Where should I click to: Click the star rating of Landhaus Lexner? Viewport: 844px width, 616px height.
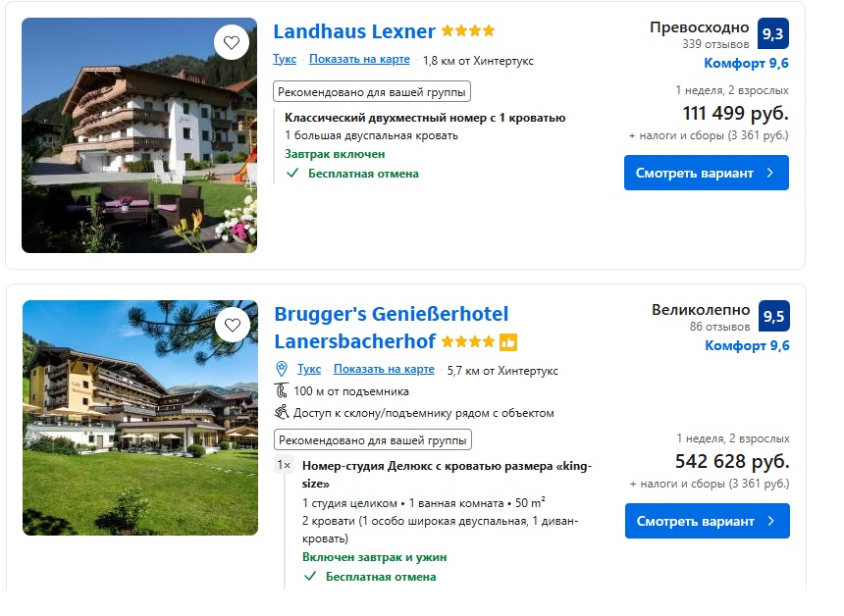[468, 31]
